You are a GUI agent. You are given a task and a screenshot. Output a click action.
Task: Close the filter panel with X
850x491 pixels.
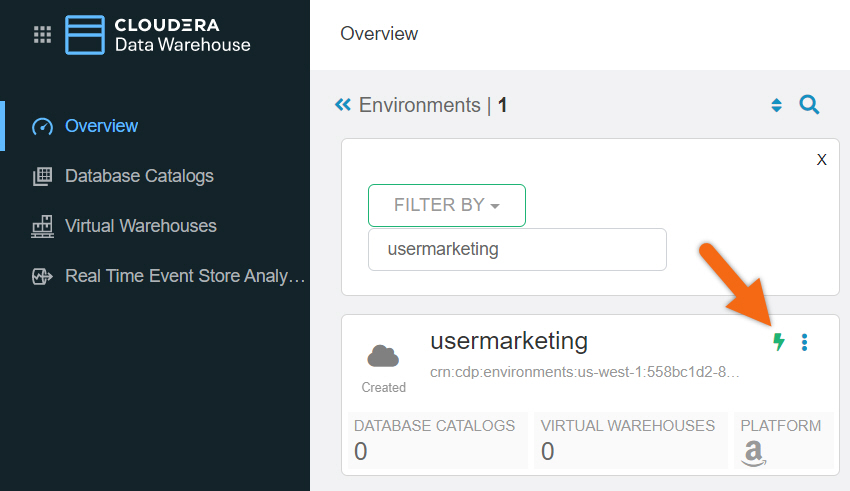point(821,160)
